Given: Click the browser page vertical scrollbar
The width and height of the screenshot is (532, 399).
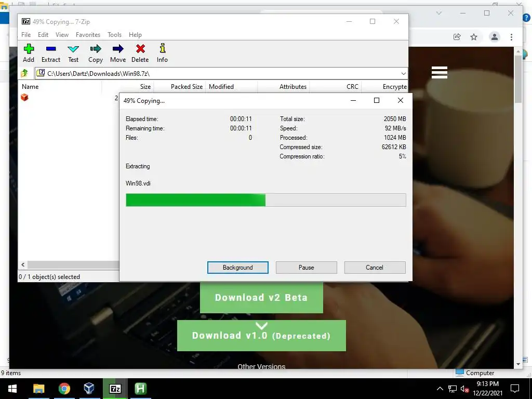Looking at the screenshot, I should [518, 79].
